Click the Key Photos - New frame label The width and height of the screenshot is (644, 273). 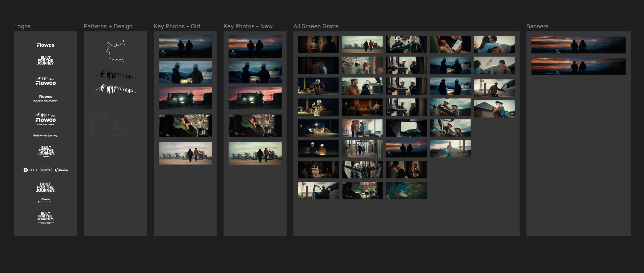(x=248, y=26)
